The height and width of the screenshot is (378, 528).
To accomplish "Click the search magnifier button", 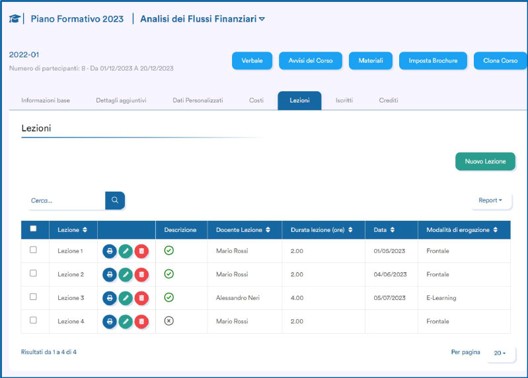I will (115, 200).
